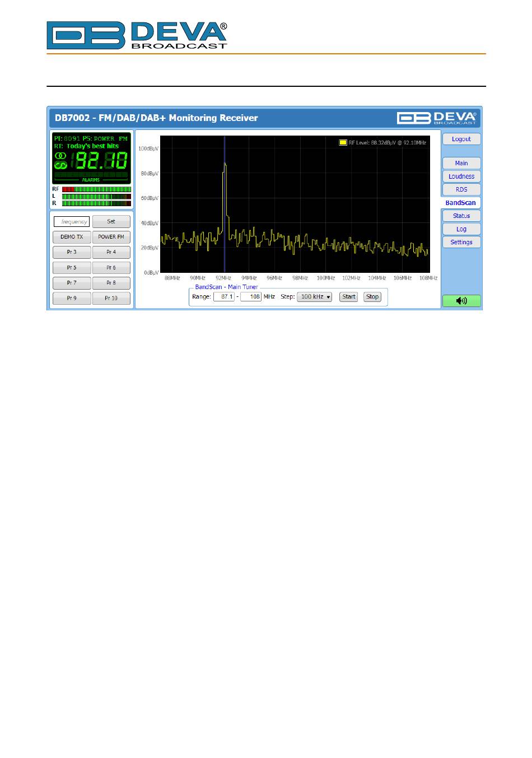Select the POWER FM preset
The image size is (532, 758).
coord(111,237)
